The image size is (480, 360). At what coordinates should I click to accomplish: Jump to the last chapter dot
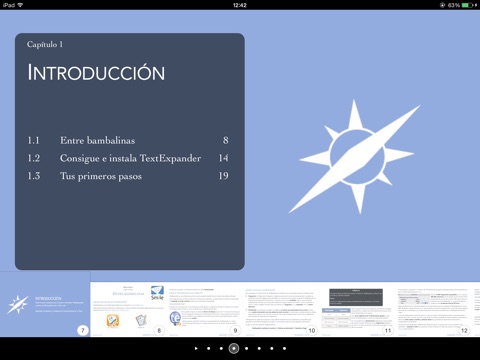pos(284,348)
